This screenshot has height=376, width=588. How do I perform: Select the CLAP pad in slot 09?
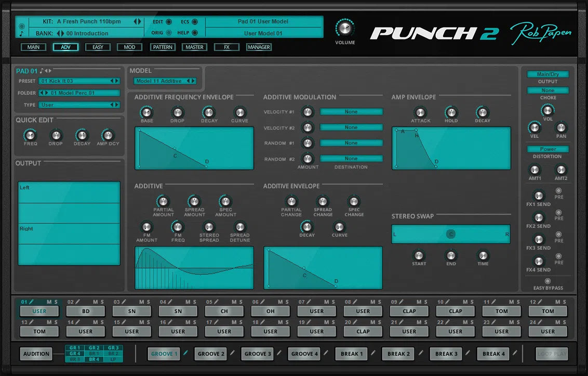409,310
